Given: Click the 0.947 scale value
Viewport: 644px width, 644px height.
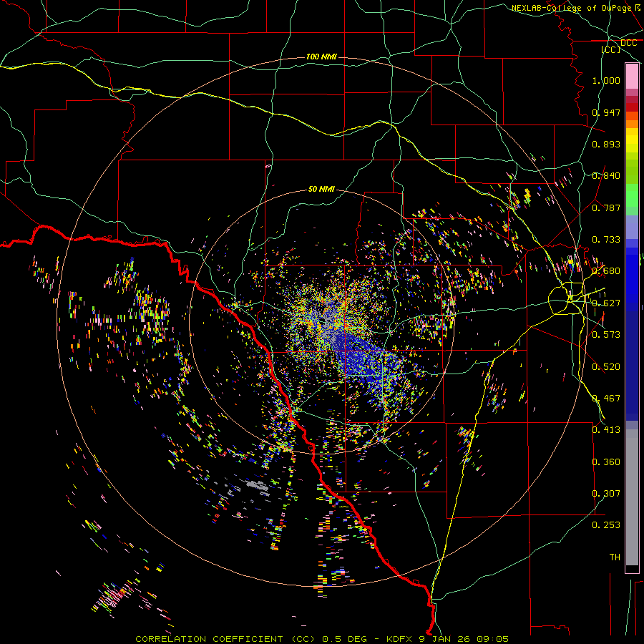Looking at the screenshot, I should pyautogui.click(x=606, y=112).
